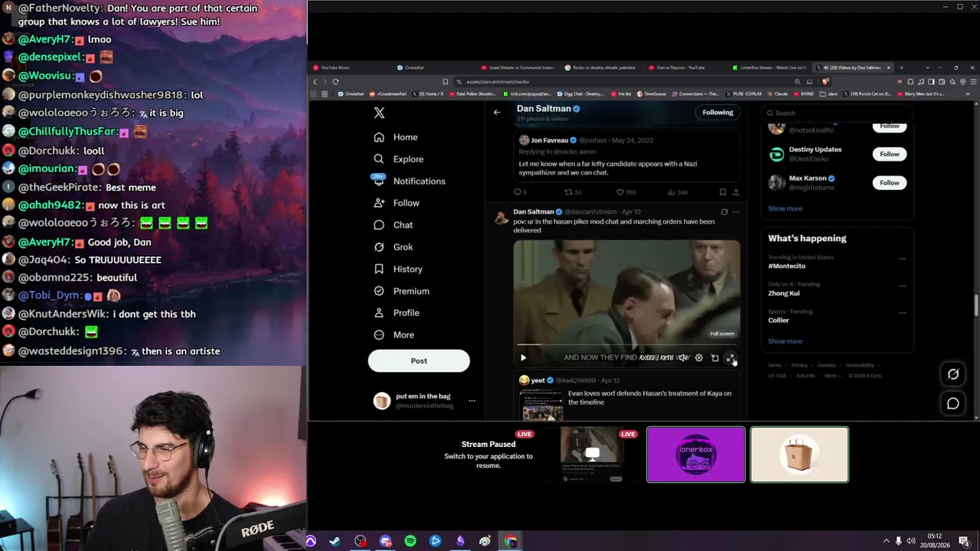Open more options on Dan Saltman's Apr 12 post
Image resolution: width=980 pixels, height=551 pixels.
(736, 212)
